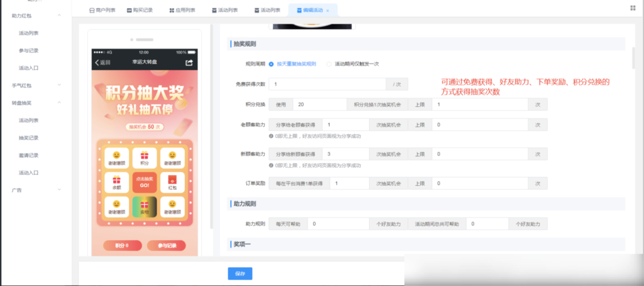Click the 保存 save button
The width and height of the screenshot is (644, 286).
point(240,273)
